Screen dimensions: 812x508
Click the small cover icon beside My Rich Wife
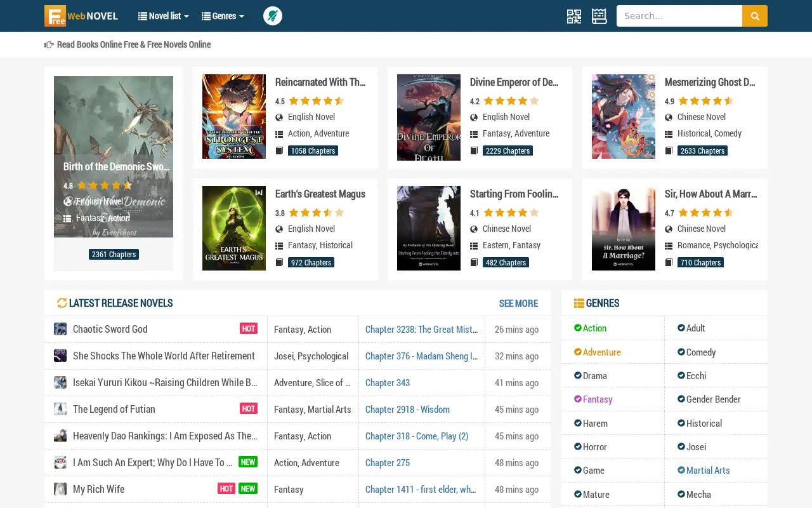pyautogui.click(x=60, y=489)
